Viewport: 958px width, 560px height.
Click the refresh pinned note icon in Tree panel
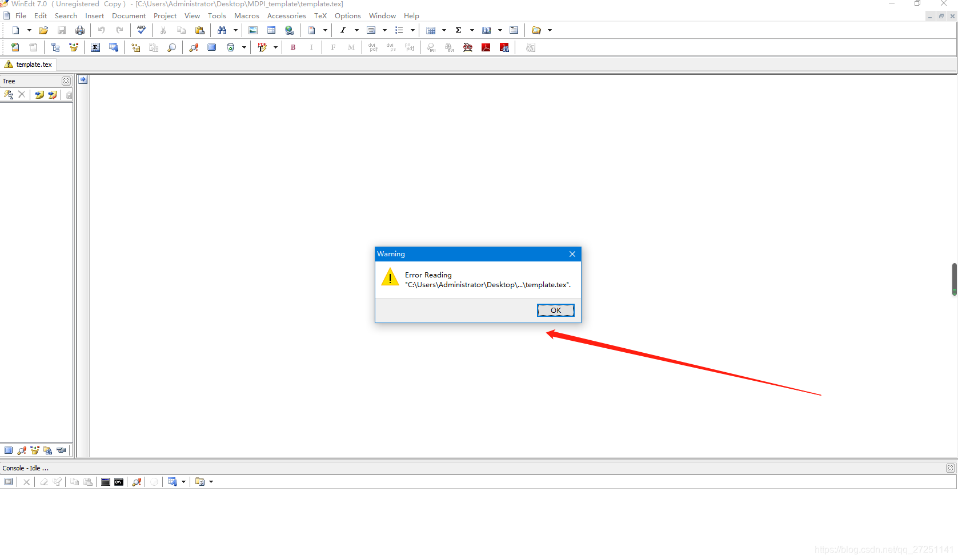tap(53, 95)
